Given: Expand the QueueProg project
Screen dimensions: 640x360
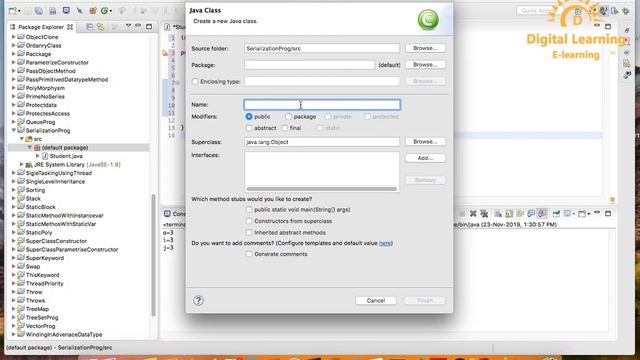Looking at the screenshot, I should [x=13, y=122].
